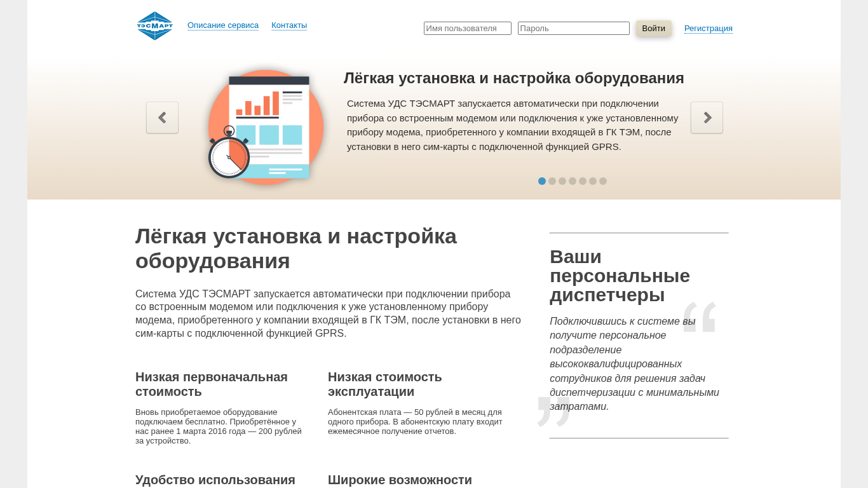Screen dimensions: 868x488
Task: Click the slider title Лёгкая установка и настройка оборудования
Action: 514,78
